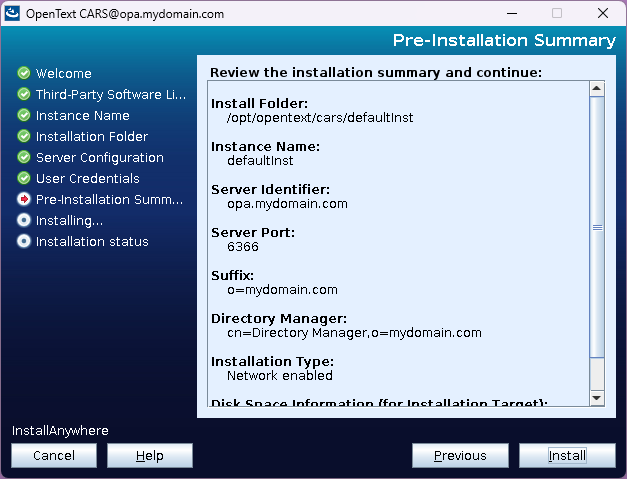Close the OpenText CARS installer window

pyautogui.click(x=603, y=13)
